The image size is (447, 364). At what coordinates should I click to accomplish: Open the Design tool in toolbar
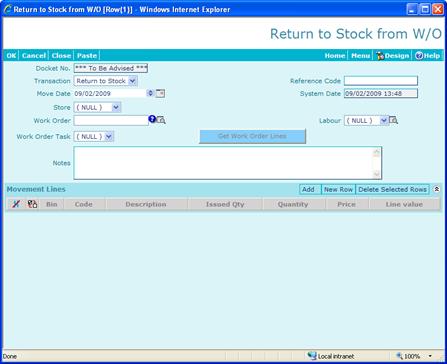tap(392, 56)
